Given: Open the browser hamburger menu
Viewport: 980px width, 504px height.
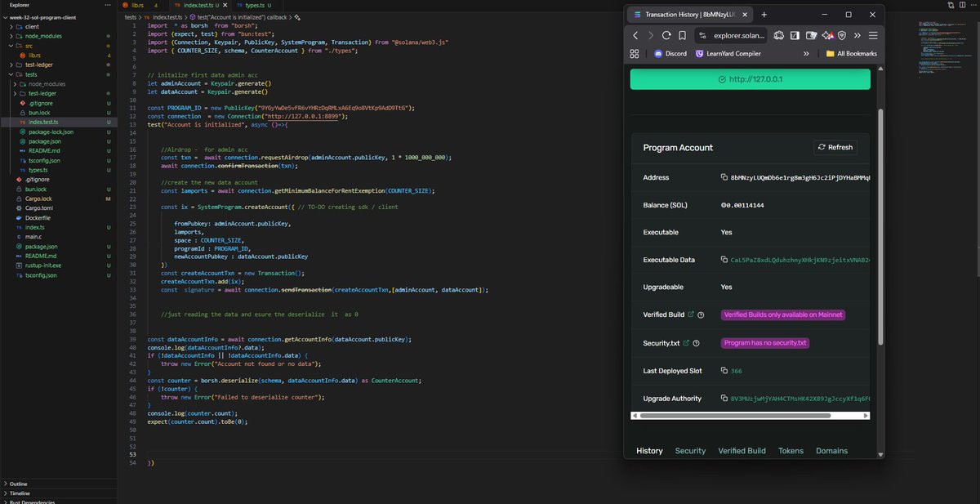Looking at the screenshot, I should 873,35.
